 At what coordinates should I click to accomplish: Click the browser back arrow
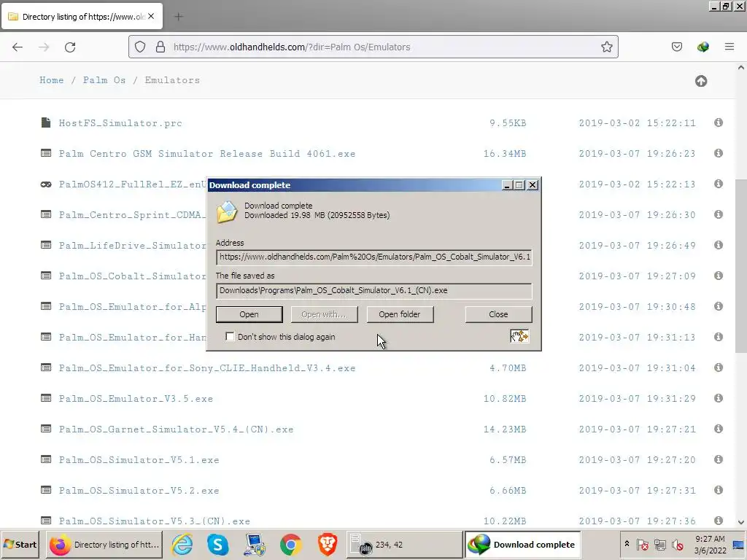coord(18,47)
